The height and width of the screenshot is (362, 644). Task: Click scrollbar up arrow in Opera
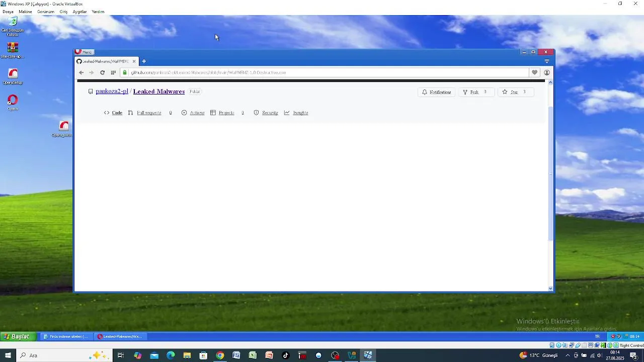[550, 82]
